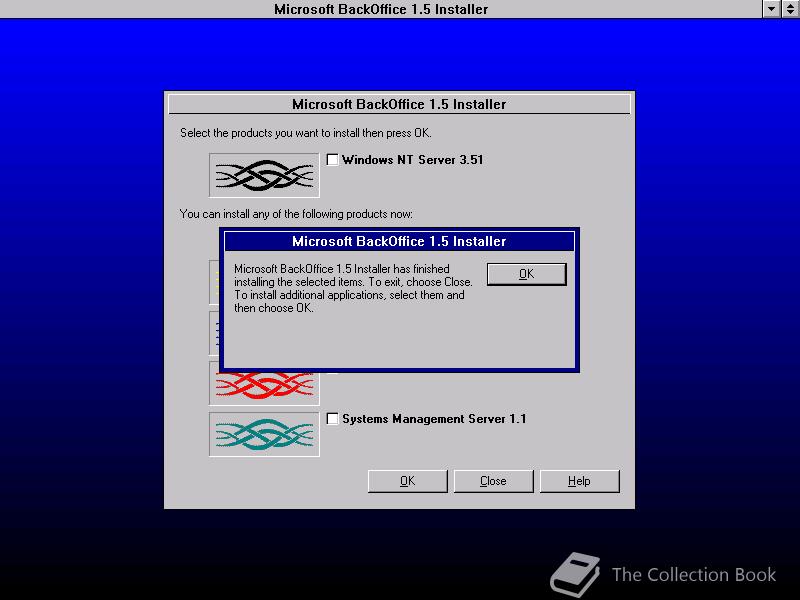Click the text 'Select the products you want to install then press OK.'
The width and height of the screenshot is (800, 600).
point(306,133)
